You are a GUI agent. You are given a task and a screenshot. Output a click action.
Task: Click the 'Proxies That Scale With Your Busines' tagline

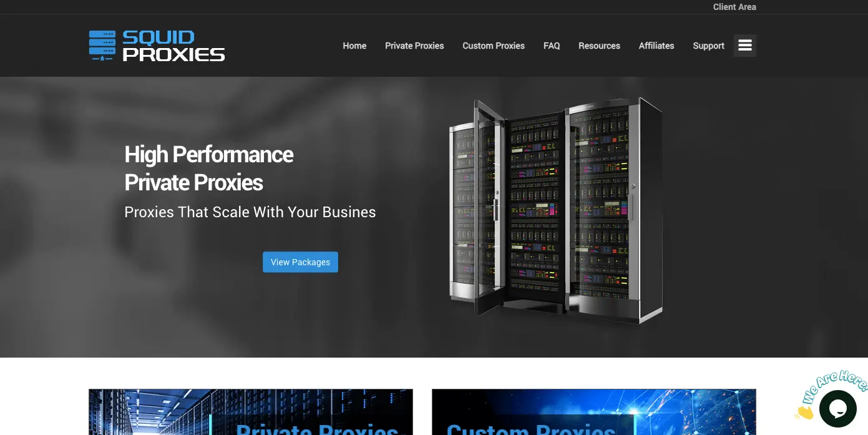pyautogui.click(x=250, y=212)
